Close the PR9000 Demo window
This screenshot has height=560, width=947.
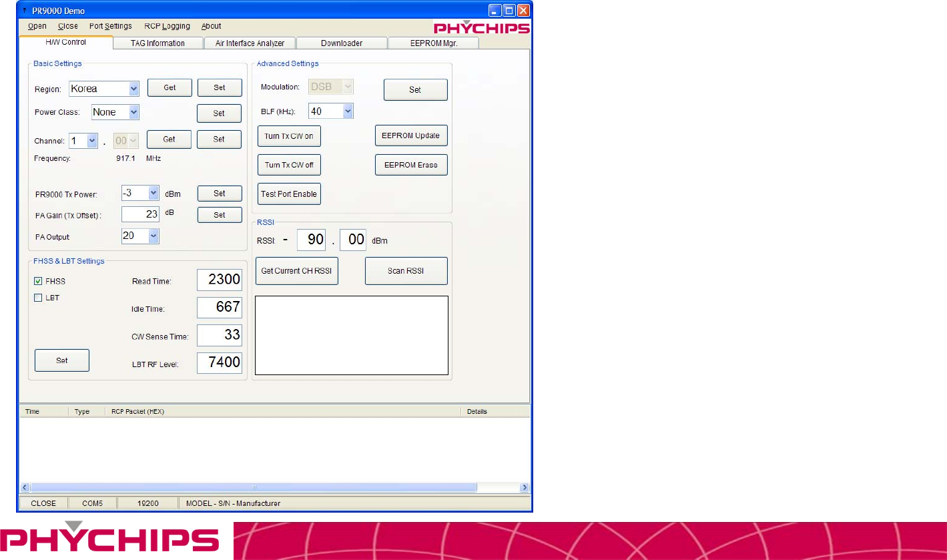click(523, 11)
